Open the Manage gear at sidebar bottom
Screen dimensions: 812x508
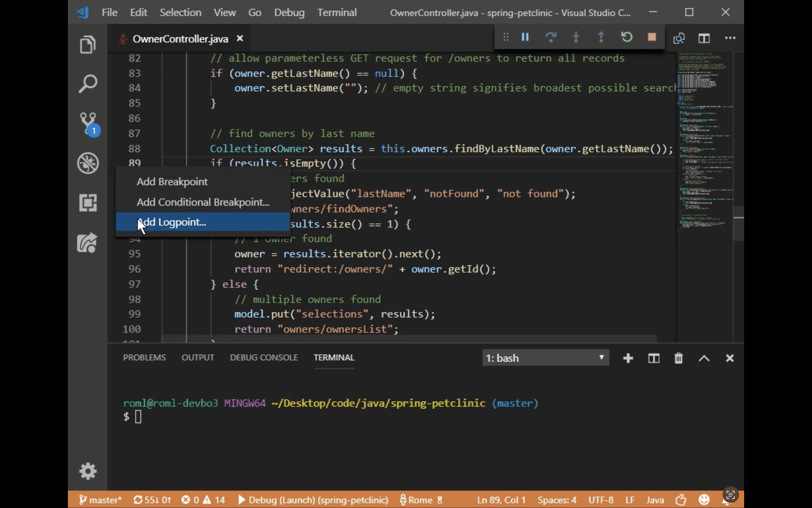pos(88,471)
